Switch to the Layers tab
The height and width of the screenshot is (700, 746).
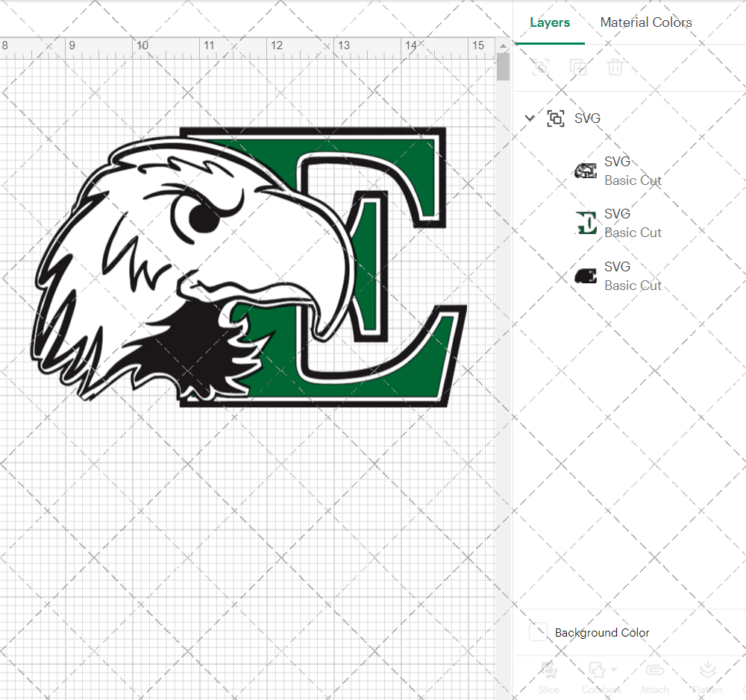pos(550,22)
